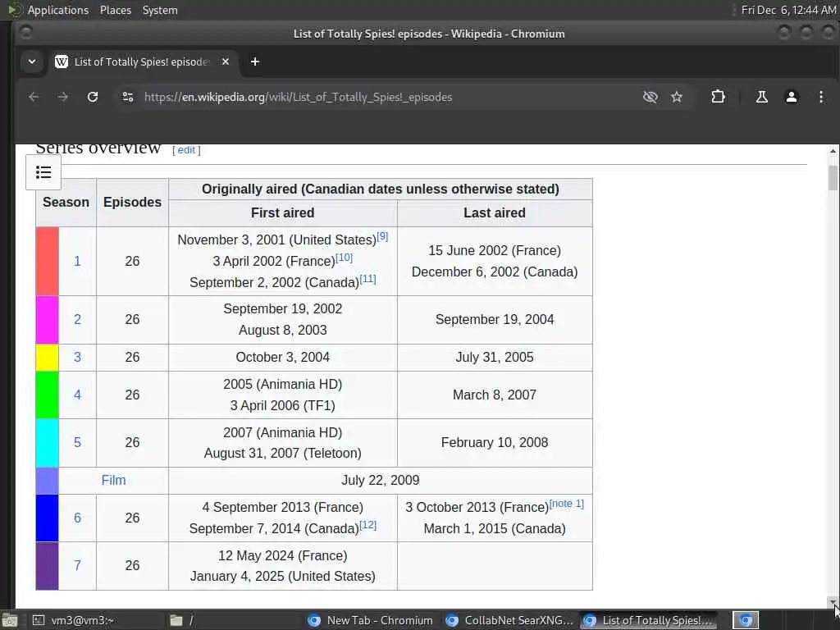
Task: Click the scrollbar up arrow
Action: tap(833, 151)
